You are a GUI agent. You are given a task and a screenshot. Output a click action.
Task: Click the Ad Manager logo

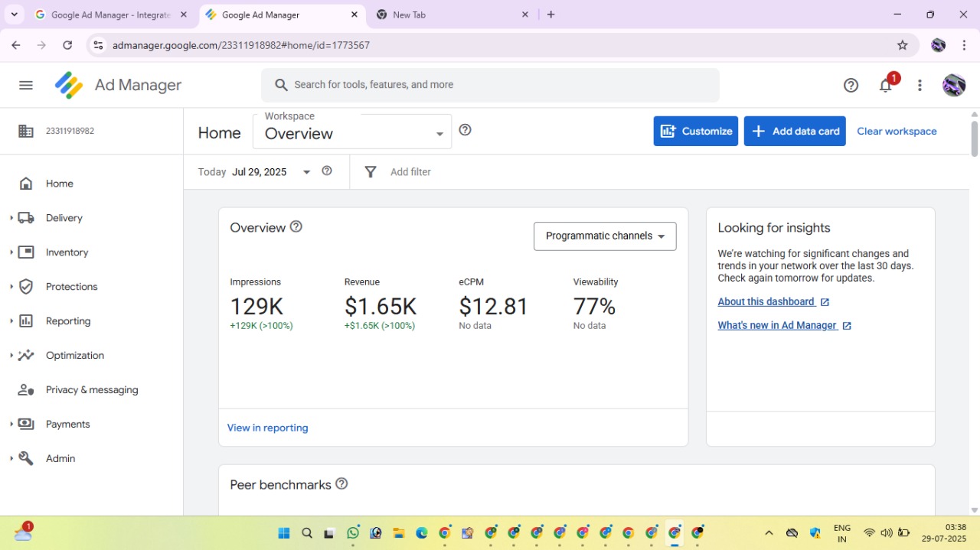[x=118, y=85]
